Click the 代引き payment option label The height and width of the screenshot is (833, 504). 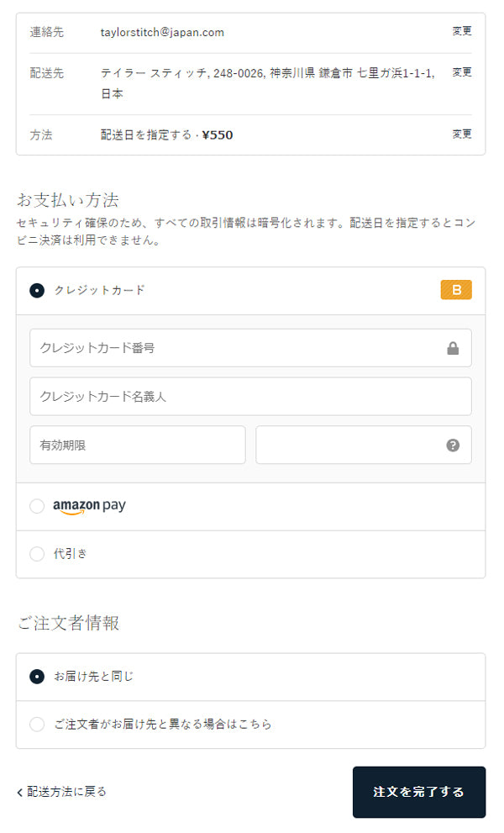pos(70,554)
